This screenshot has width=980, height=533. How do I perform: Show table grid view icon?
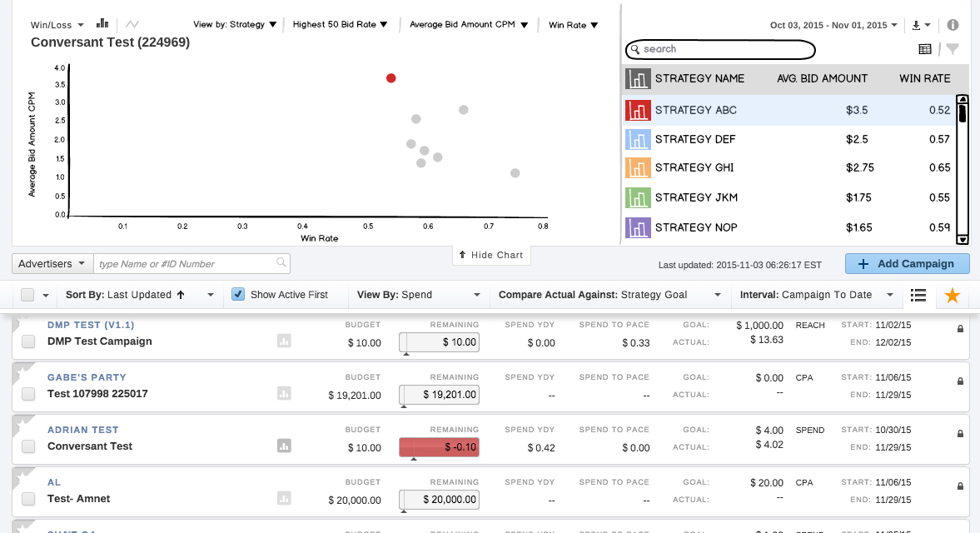tap(925, 49)
